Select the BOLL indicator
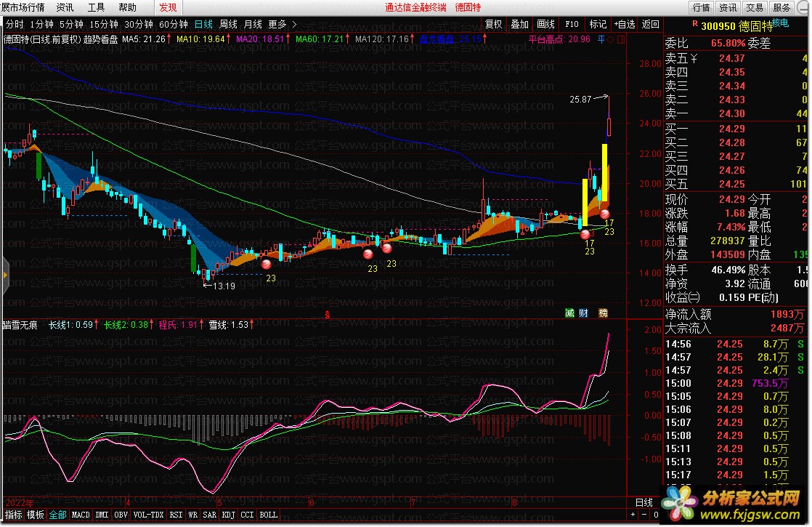This screenshot has width=812, height=527. (x=268, y=515)
